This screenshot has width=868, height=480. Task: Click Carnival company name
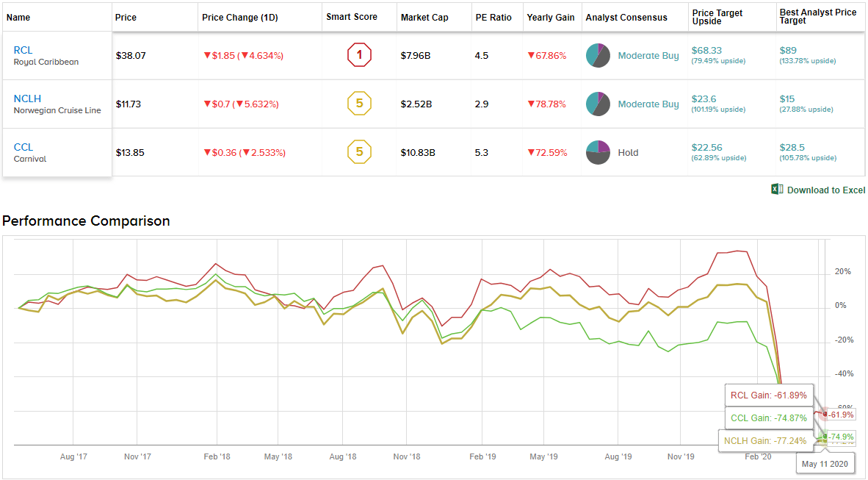click(30, 159)
